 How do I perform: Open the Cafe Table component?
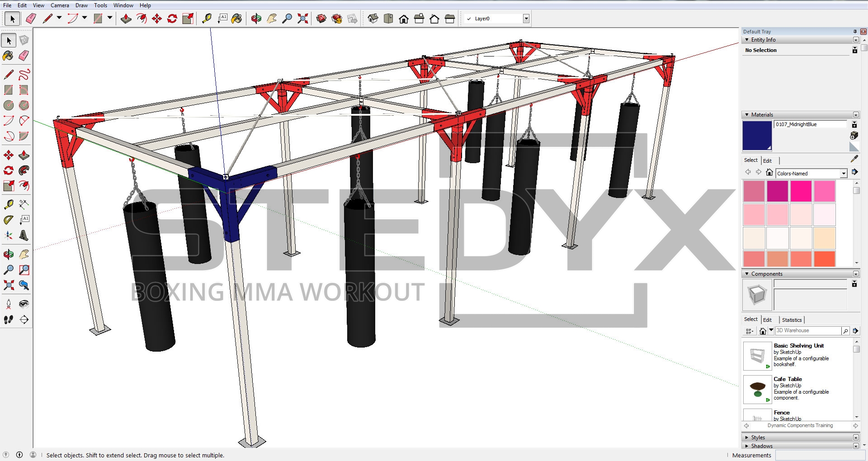(798, 389)
